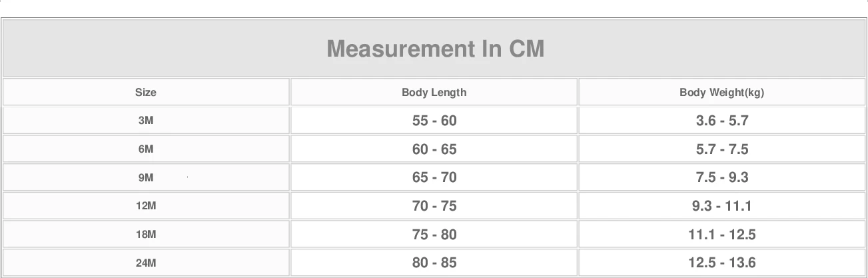This screenshot has height=278, width=868.
Task: Click the 3M size cell
Action: click(146, 121)
